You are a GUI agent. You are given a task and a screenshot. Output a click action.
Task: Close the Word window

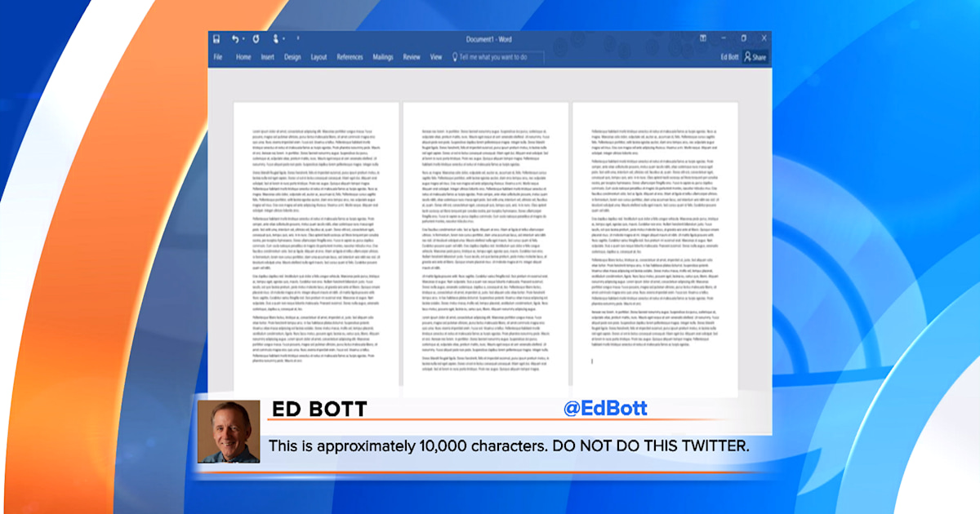click(764, 38)
